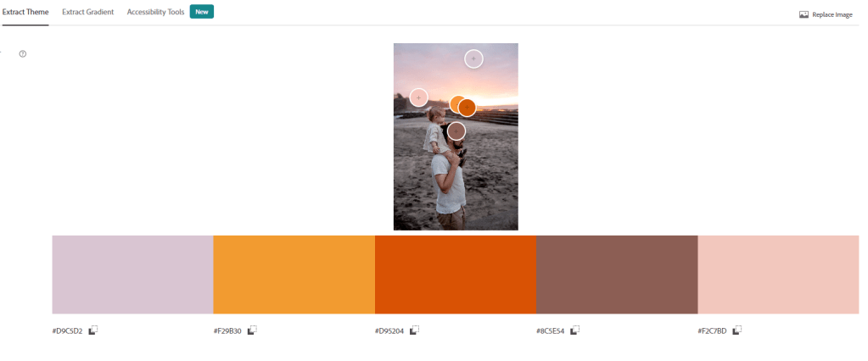Click the Replace Image picture icon
This screenshot has width=868, height=361.
click(804, 14)
